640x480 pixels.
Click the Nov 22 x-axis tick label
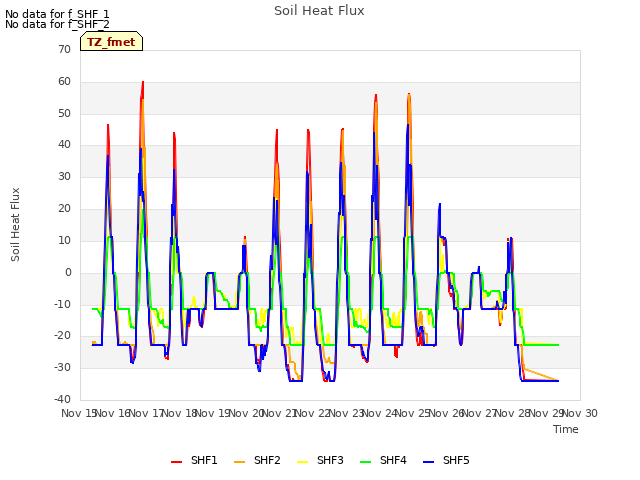[x=312, y=413]
